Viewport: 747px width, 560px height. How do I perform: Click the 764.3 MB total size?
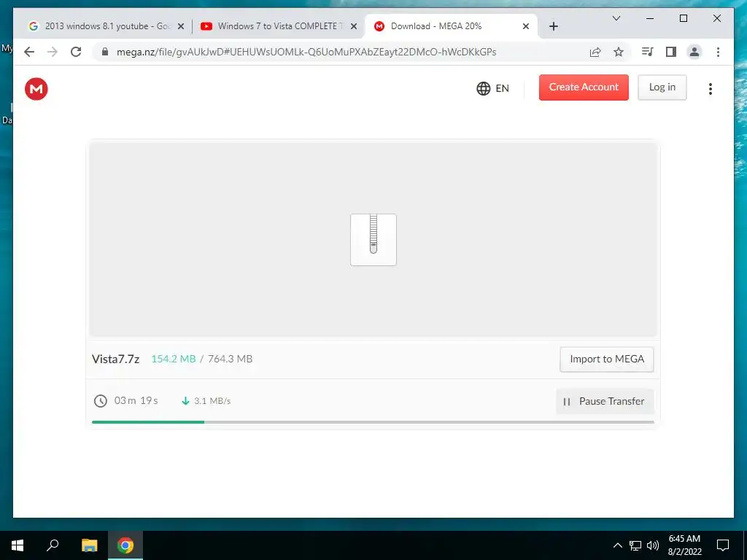tap(230, 359)
